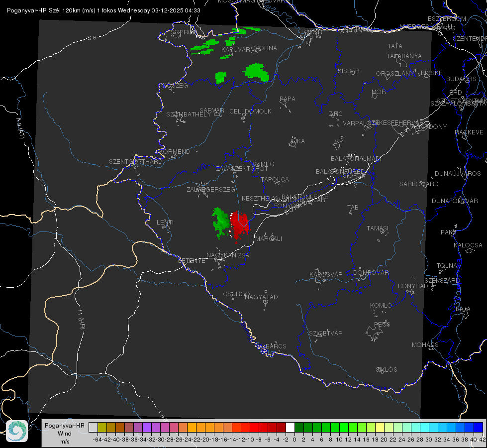Pick the dark blue last swatch of the scale
This screenshot has height=448, width=487.
[x=479, y=427]
